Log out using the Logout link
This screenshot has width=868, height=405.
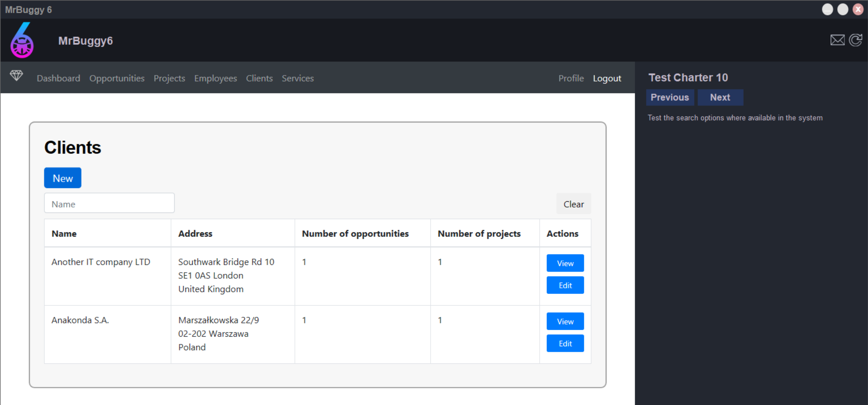pos(607,78)
